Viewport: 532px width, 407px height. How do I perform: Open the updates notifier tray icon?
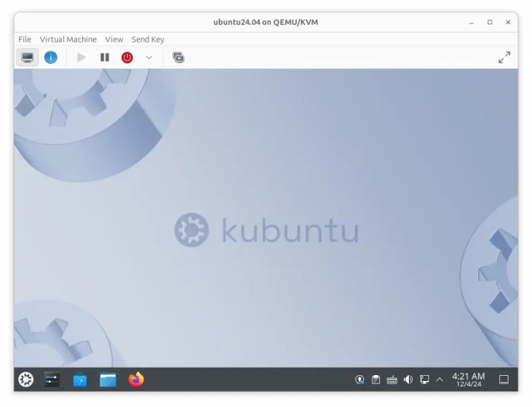click(x=359, y=380)
